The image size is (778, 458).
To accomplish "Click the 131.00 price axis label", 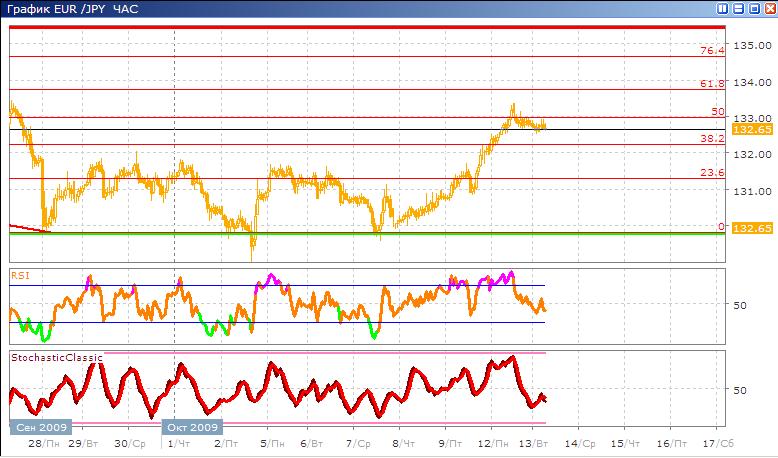I will tap(750, 190).
